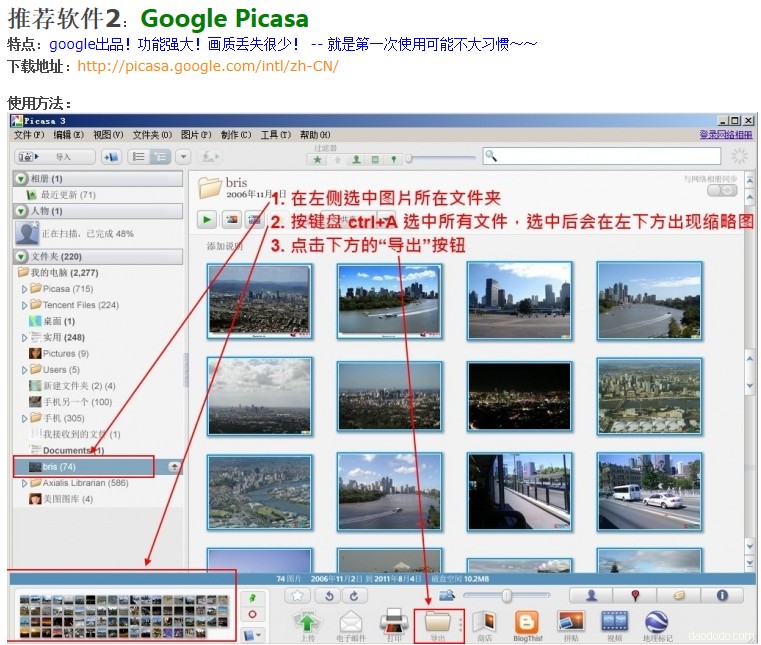Click the 拼贴 (Collage) icon
The image size is (761, 645).
(571, 622)
